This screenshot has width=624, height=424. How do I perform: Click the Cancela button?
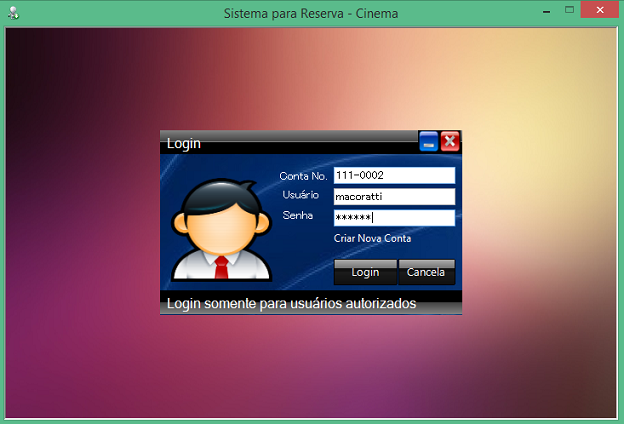pyautogui.click(x=426, y=272)
